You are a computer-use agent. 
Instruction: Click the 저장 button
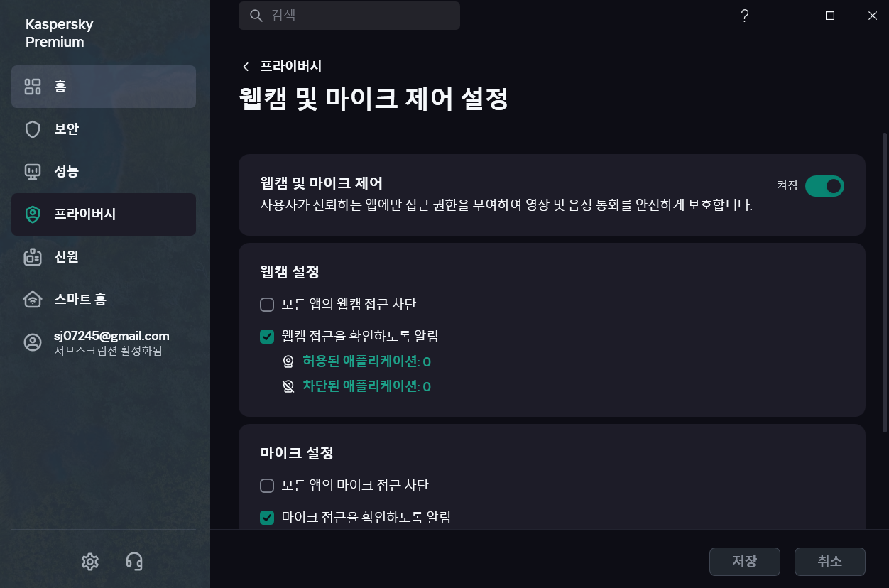tap(744, 561)
